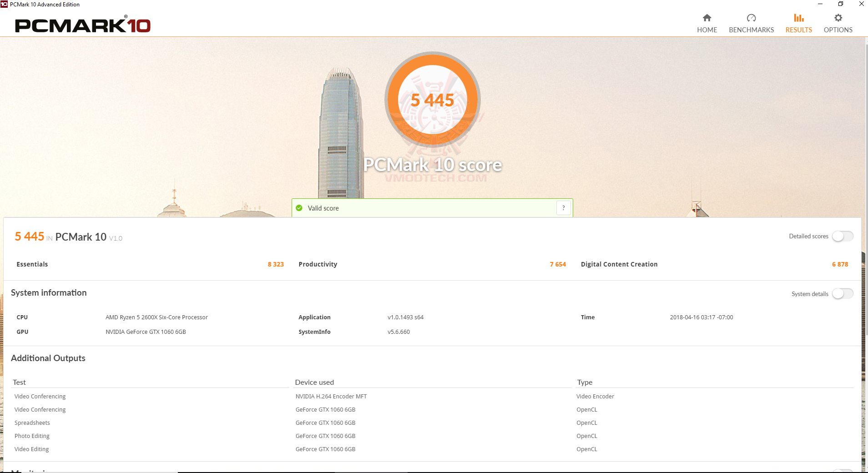Toggle the System details switch
Image resolution: width=868 pixels, height=473 pixels.
(843, 294)
